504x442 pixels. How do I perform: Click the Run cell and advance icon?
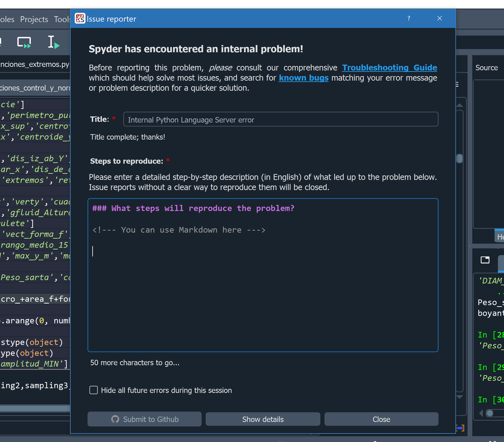coord(24,42)
